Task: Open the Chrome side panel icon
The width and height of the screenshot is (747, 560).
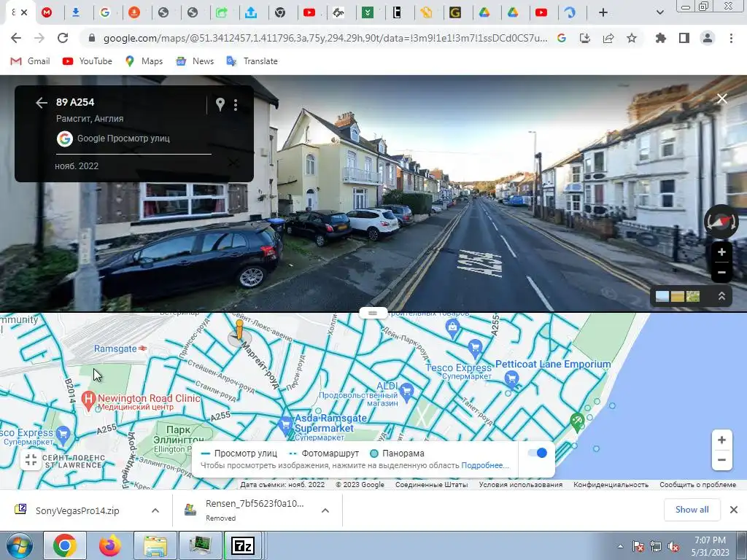Action: point(684,38)
